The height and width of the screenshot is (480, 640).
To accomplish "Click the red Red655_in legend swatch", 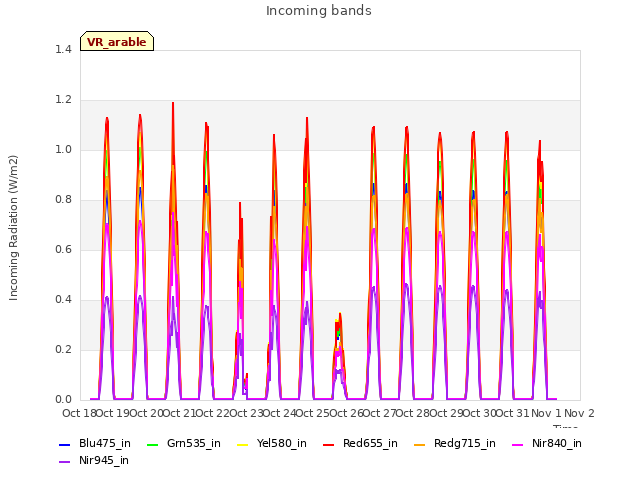I will (x=329, y=444).
